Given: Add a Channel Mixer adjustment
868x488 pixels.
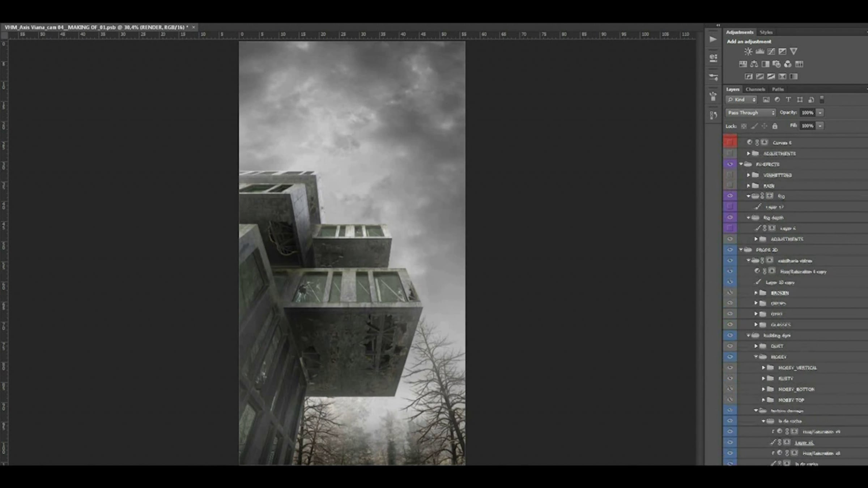Looking at the screenshot, I should coord(788,64).
